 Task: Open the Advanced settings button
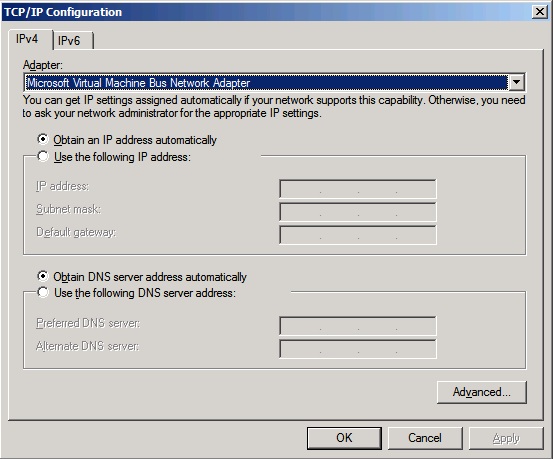pyautogui.click(x=481, y=392)
